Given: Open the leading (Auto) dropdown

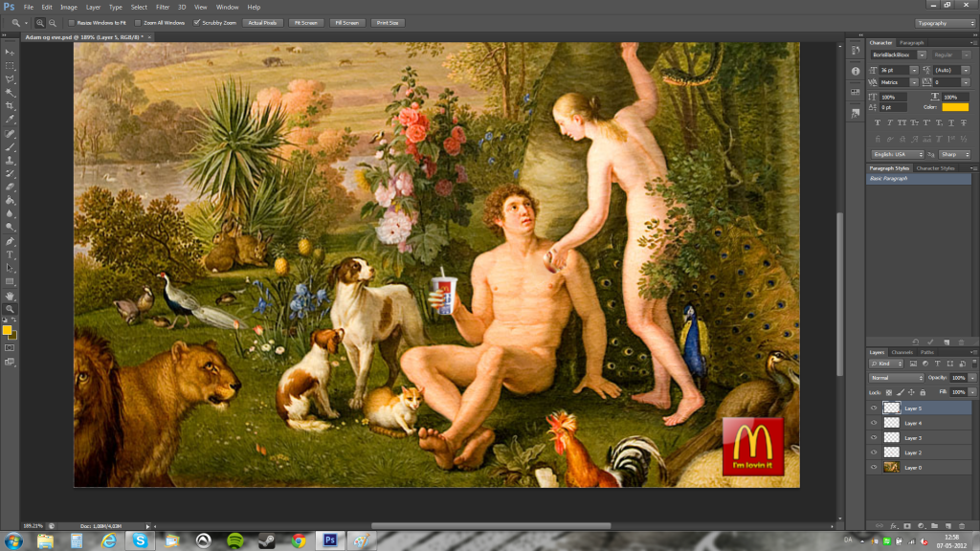Looking at the screenshot, I should coord(966,70).
